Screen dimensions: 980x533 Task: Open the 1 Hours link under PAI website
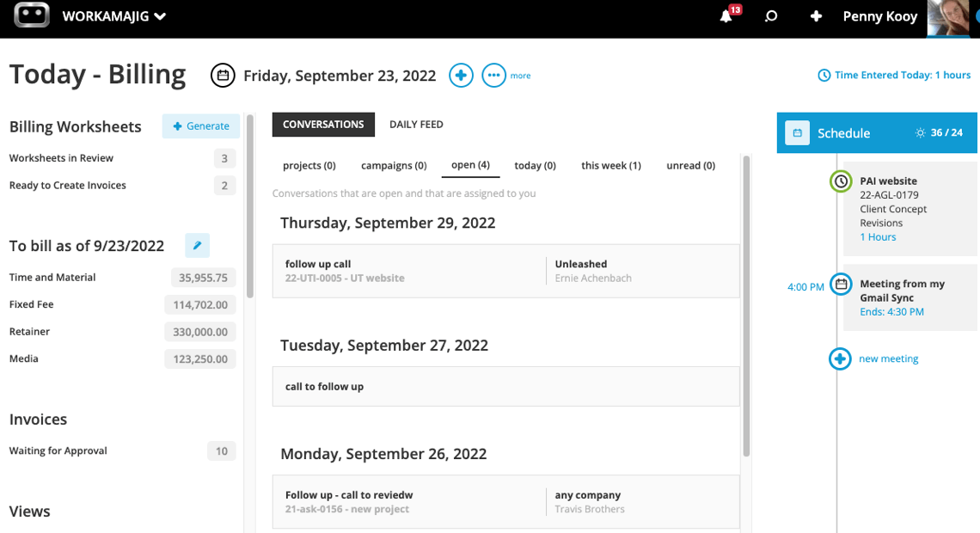[x=878, y=236]
